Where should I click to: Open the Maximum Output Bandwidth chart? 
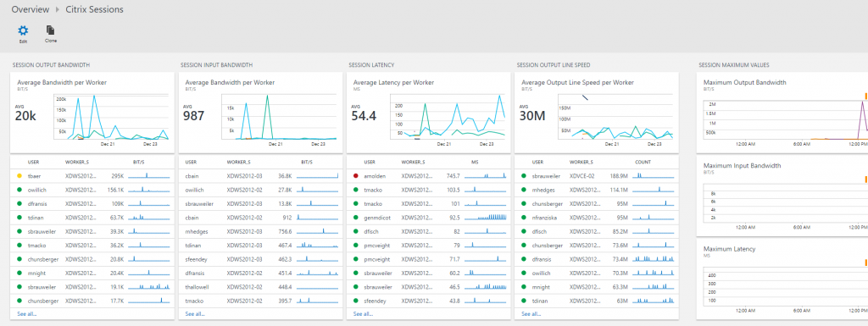pos(782,112)
